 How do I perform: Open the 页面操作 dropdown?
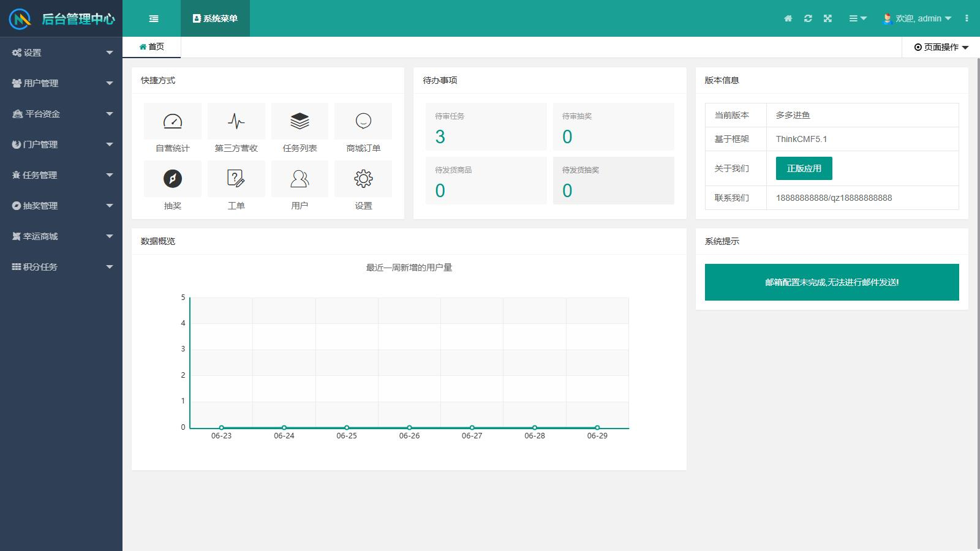pyautogui.click(x=941, y=47)
